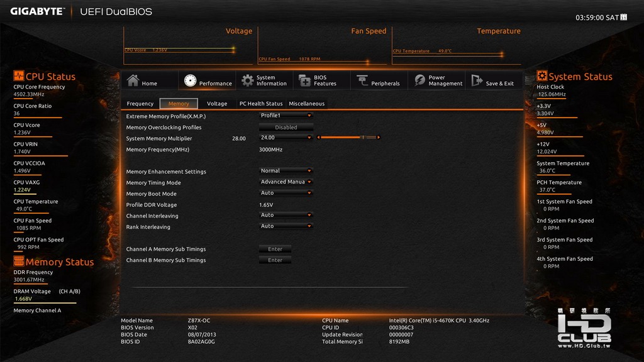This screenshot has width=644, height=362.
Task: Click the Power Management leaf icon
Action: [419, 80]
